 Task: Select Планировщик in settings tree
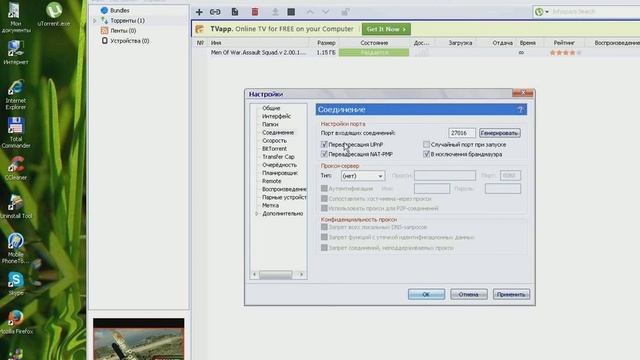(280, 173)
